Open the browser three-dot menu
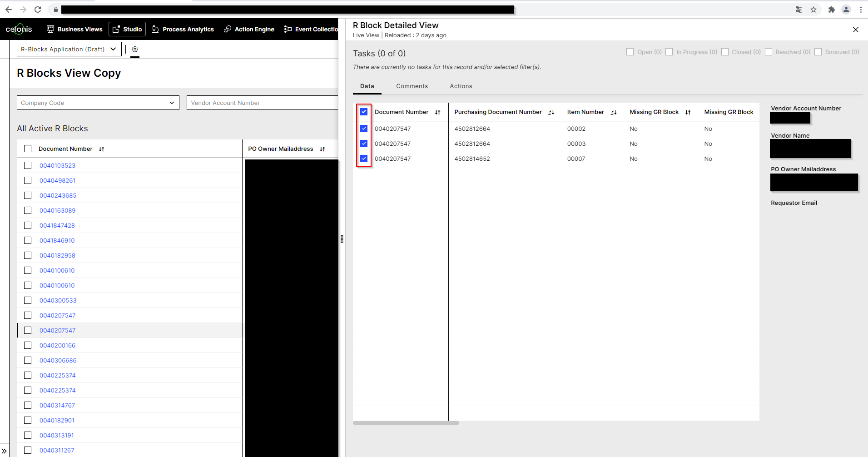The image size is (868, 457). point(861,10)
